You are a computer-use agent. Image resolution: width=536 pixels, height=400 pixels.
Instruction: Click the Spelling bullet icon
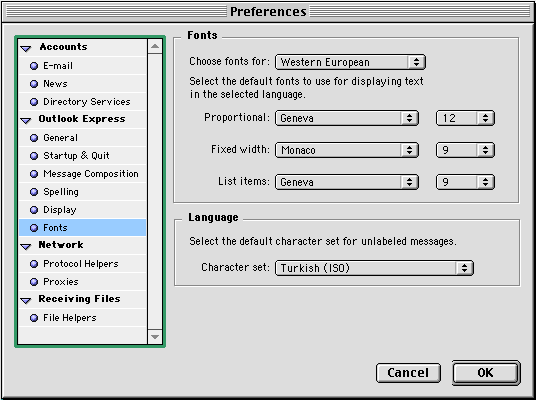(x=34, y=192)
